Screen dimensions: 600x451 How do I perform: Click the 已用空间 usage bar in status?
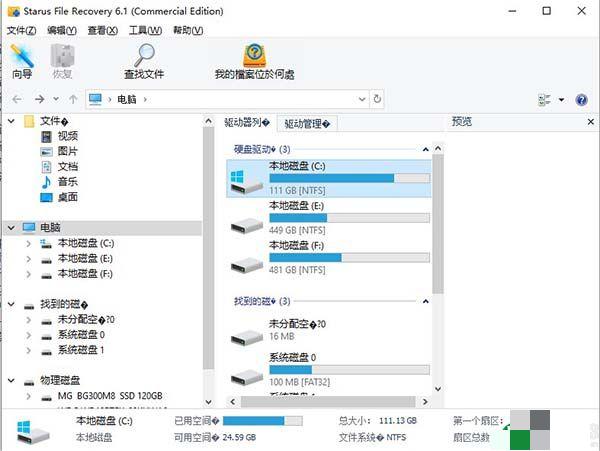click(262, 421)
